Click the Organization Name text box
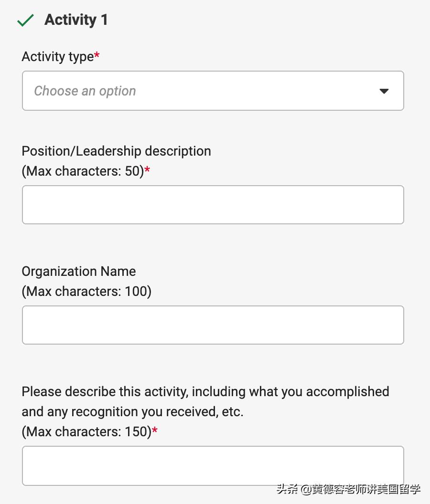430x504 pixels. tap(213, 325)
